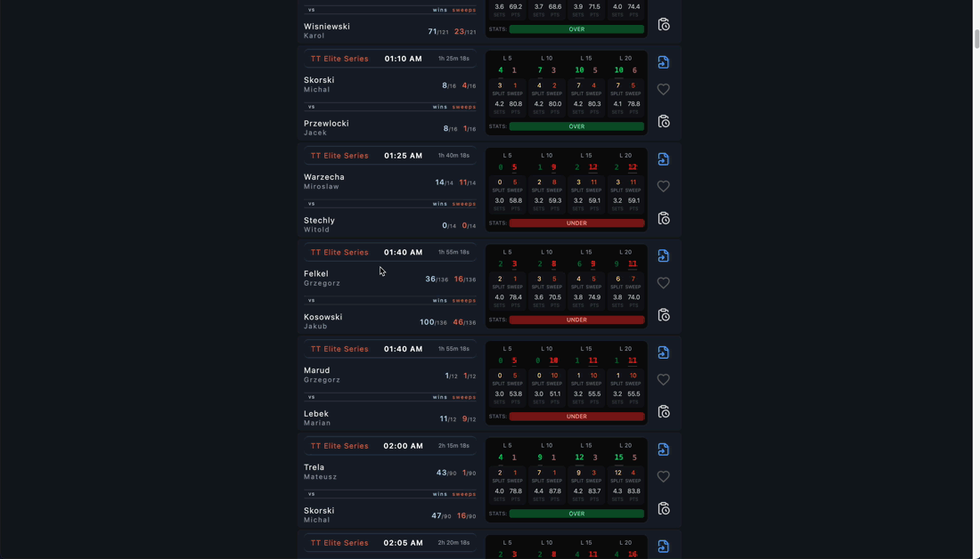Click the 02:00 AM start time
Image resolution: width=980 pixels, height=559 pixels.
coord(403,446)
